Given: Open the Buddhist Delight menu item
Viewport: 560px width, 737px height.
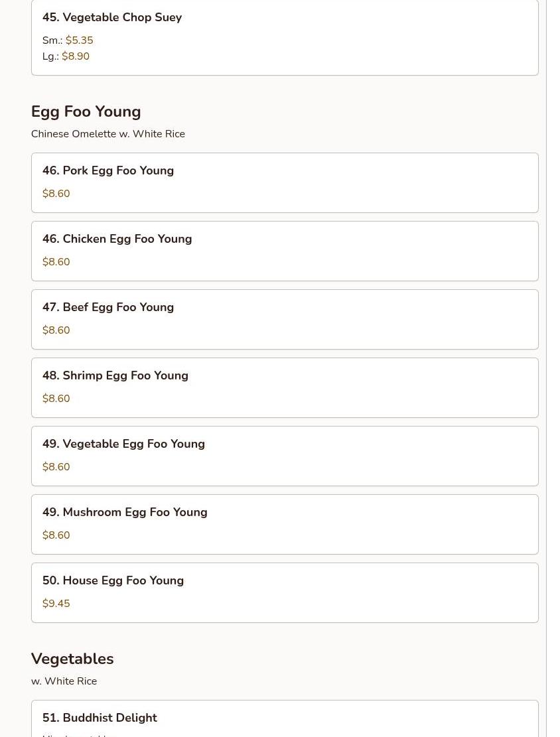Looking at the screenshot, I should click(x=100, y=718).
